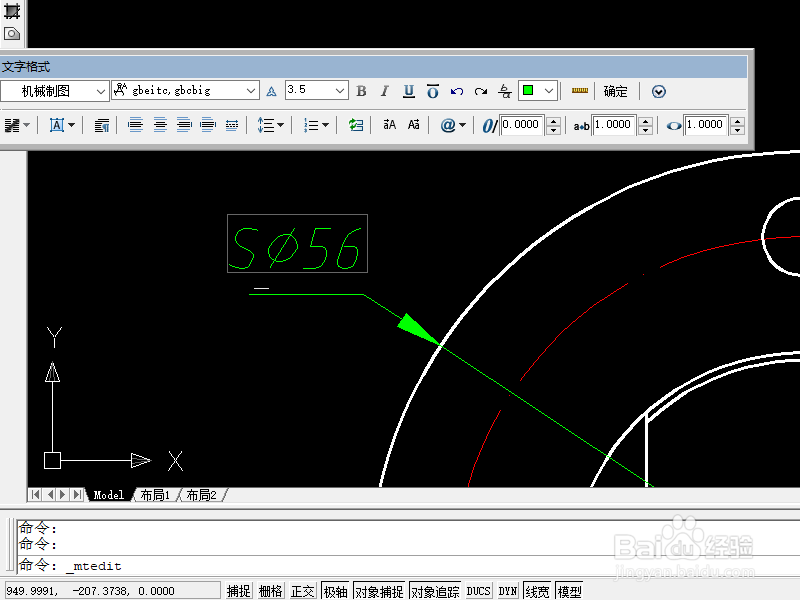
Task: Toggle Underline text formatting
Action: click(409, 91)
